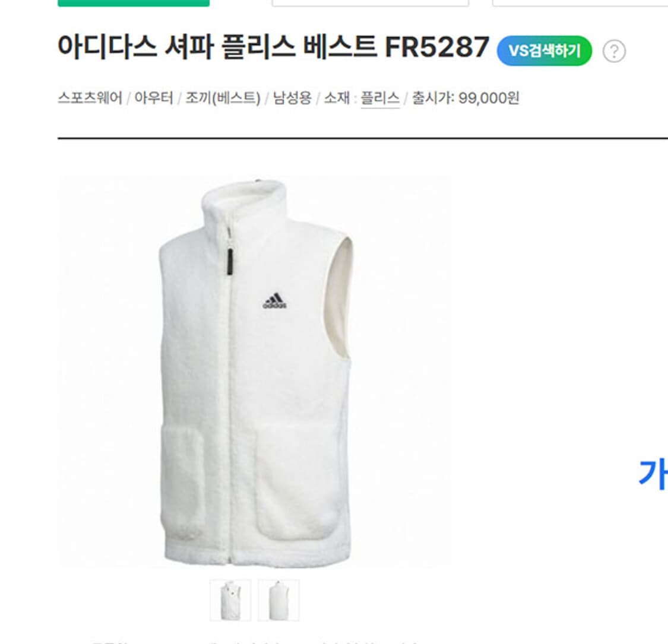668x644 pixels.
Task: Click the underlined 플리스 material link
Action: [380, 99]
